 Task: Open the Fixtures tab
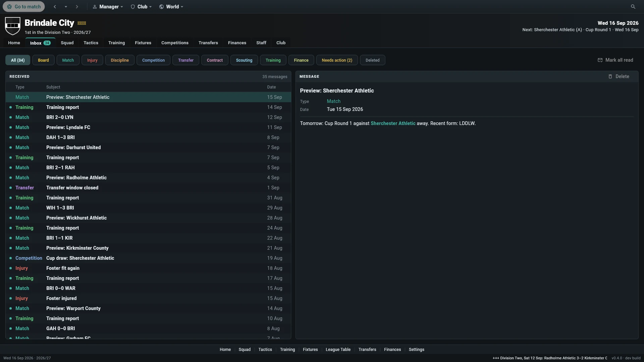[x=143, y=43]
